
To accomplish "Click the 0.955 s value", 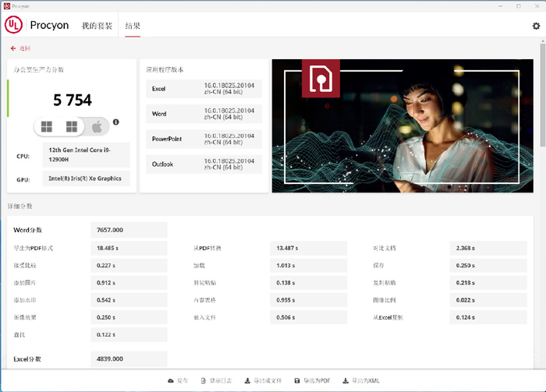I will [309, 300].
